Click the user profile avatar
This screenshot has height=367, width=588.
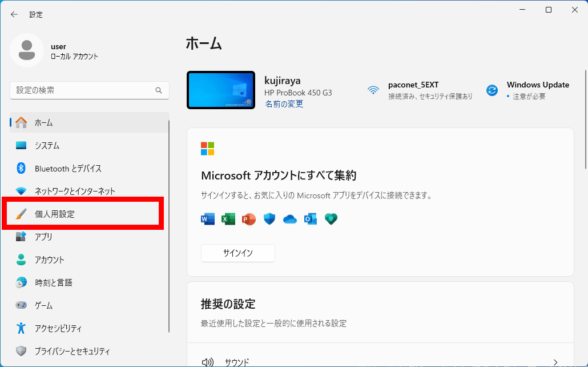(x=26, y=50)
